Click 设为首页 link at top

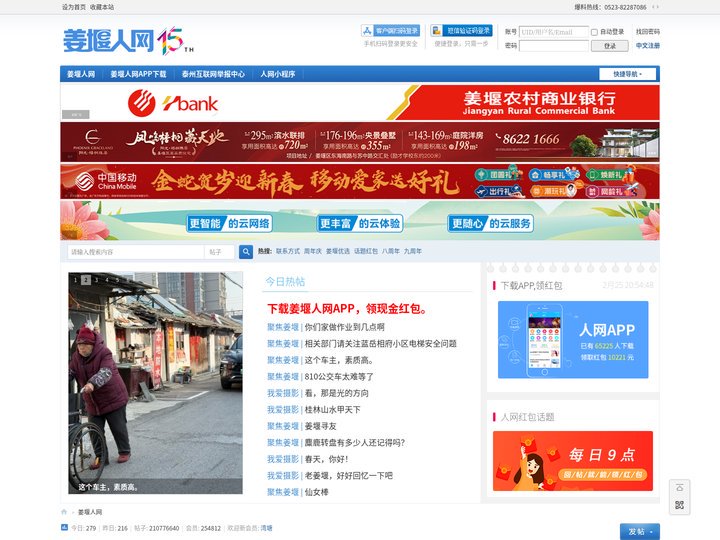pyautogui.click(x=74, y=7)
